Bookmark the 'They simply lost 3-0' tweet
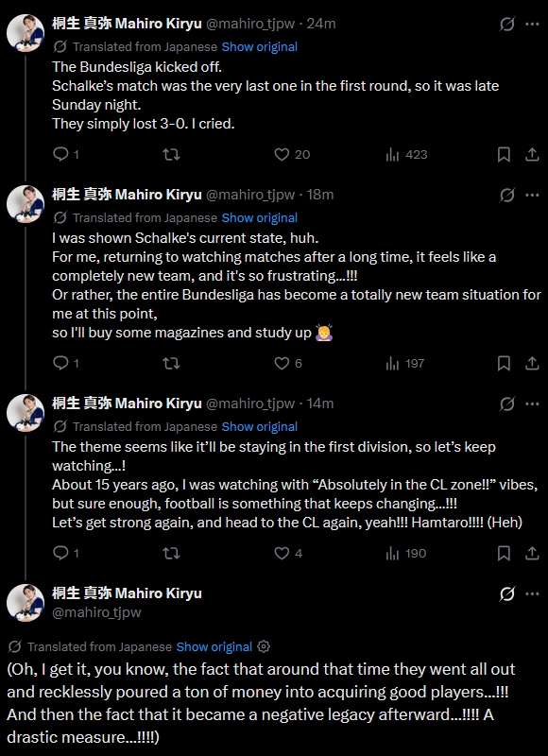The width and height of the screenshot is (548, 756). (504, 154)
